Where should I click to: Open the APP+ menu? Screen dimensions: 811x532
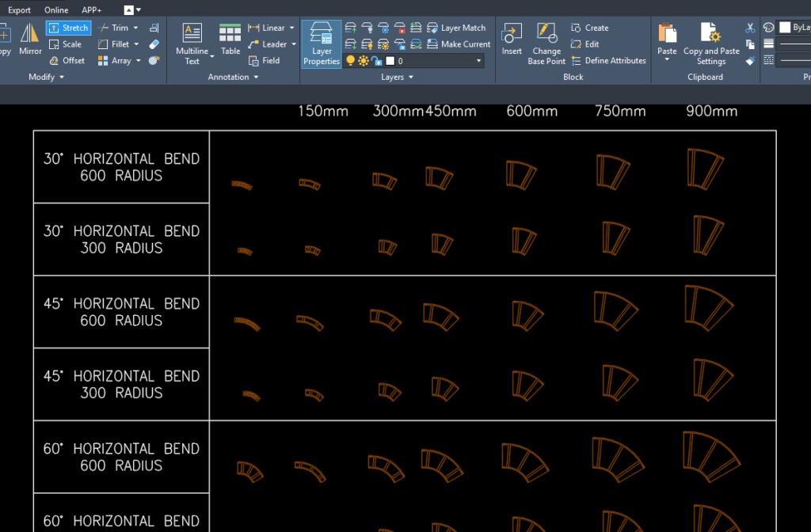pos(91,9)
